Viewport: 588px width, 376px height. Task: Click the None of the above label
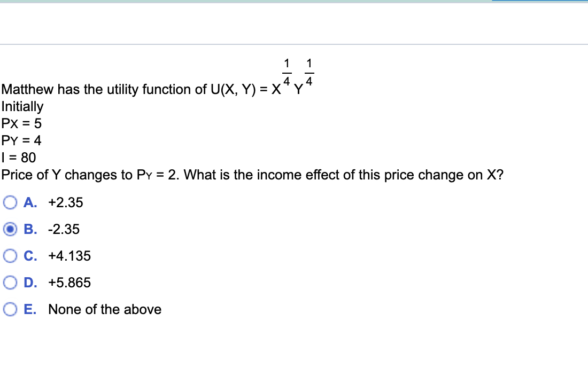[105, 309]
